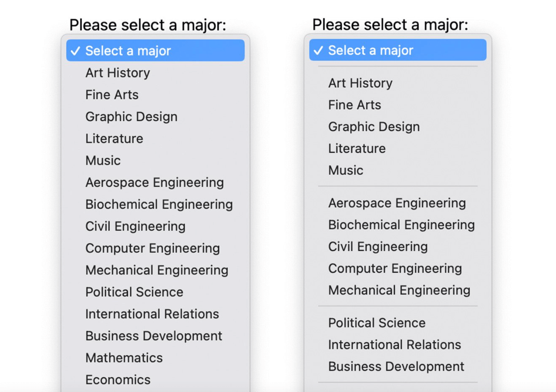Screen dimensions: 556x392
Task: Pick "Business Development" in the right dropdown
Action: pos(396,366)
